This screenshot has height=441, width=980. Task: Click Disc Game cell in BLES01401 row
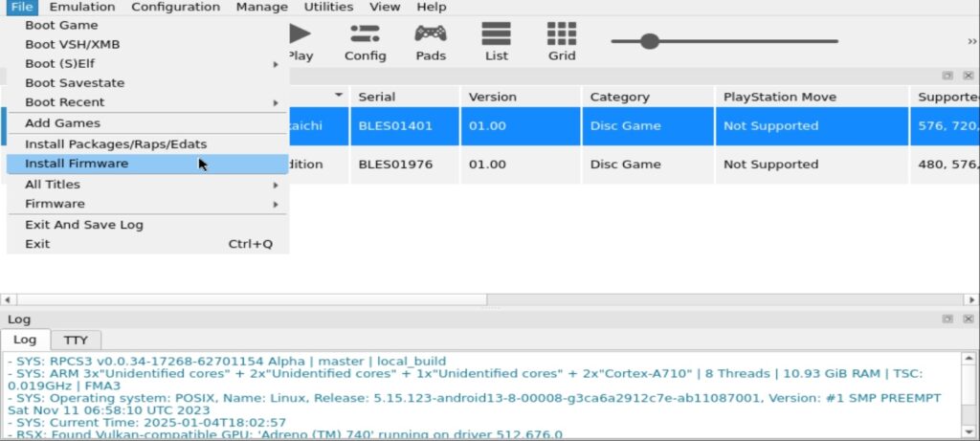pos(648,126)
